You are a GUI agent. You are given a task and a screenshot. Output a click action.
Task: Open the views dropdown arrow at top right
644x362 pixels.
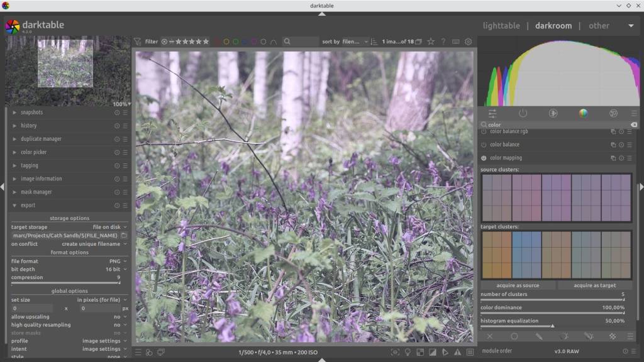(x=631, y=25)
